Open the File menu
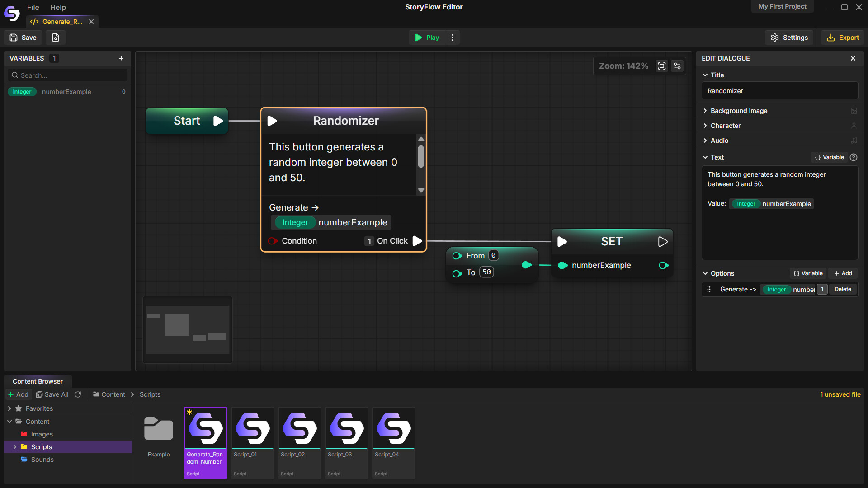The height and width of the screenshot is (488, 868). tap(33, 7)
